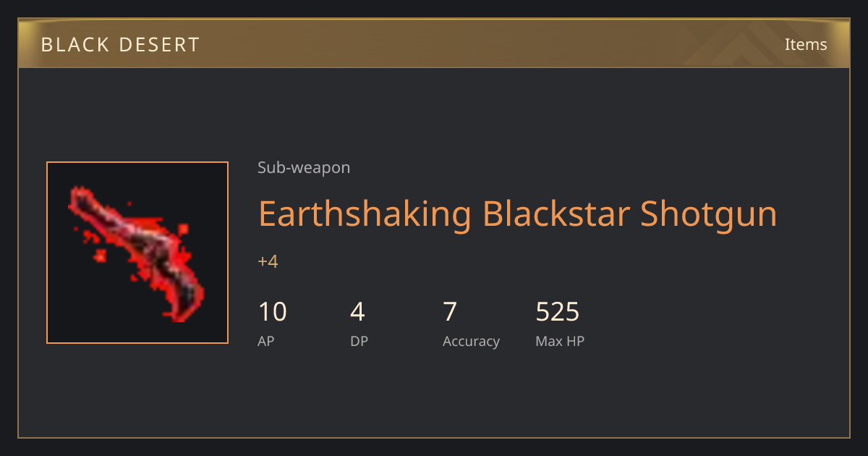This screenshot has width=868, height=456.
Task: Click the AP stat label
Action: pos(266,341)
